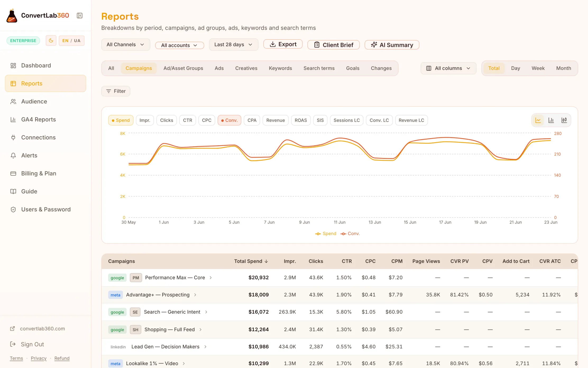Image resolution: width=588 pixels, height=368 pixels.
Task: Select the Week granularity tab
Action: point(538,68)
